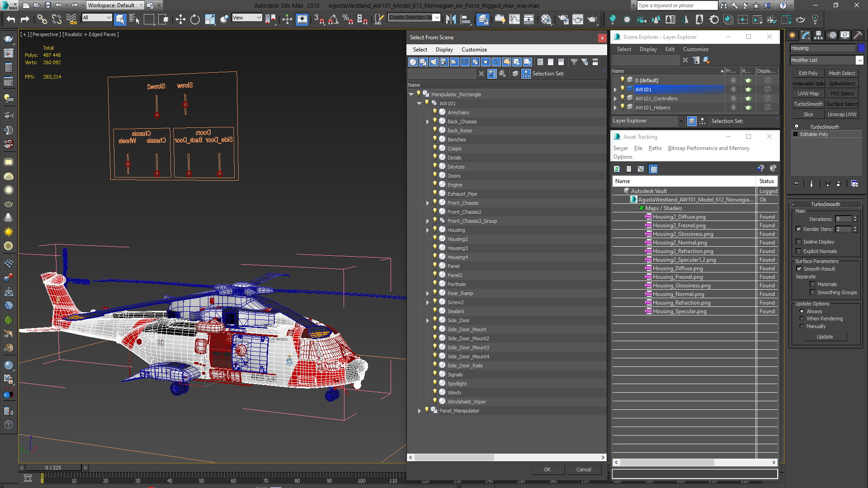Image resolution: width=868 pixels, height=488 pixels.
Task: Toggle display cameras filter in Select From Scene
Action: pos(444,62)
